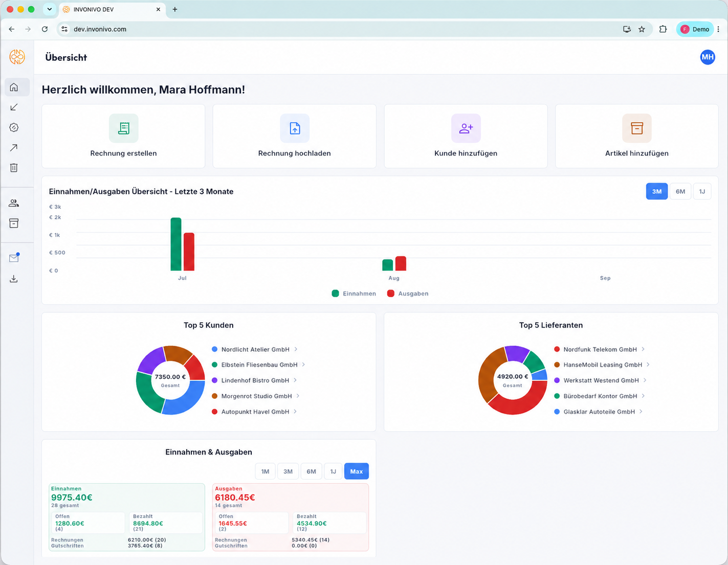Expand chevron next to Glasklar Autoteile GmbH
This screenshot has height=565, width=728.
pos(641,412)
